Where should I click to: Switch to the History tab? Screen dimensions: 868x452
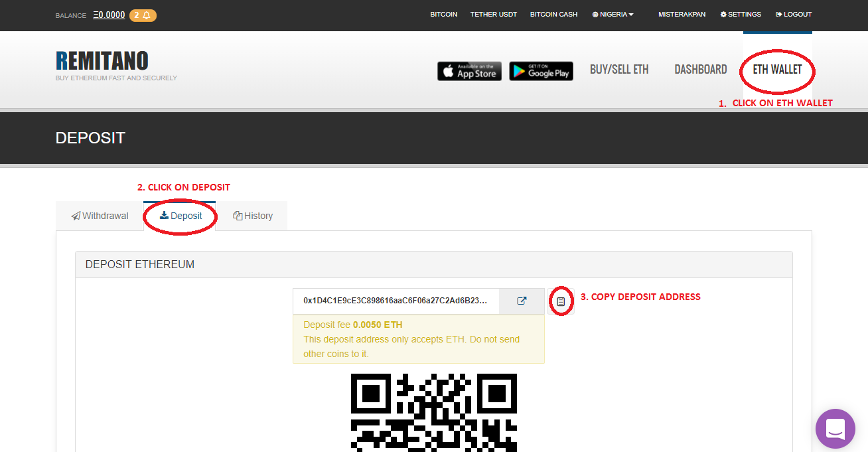point(253,216)
